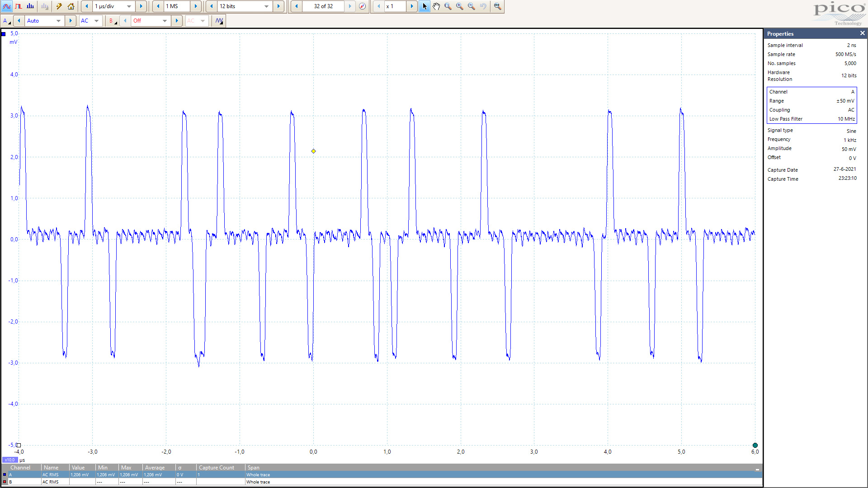Increase timebase with right arrow
Viewport: 868px width, 488px height.
tap(141, 6)
